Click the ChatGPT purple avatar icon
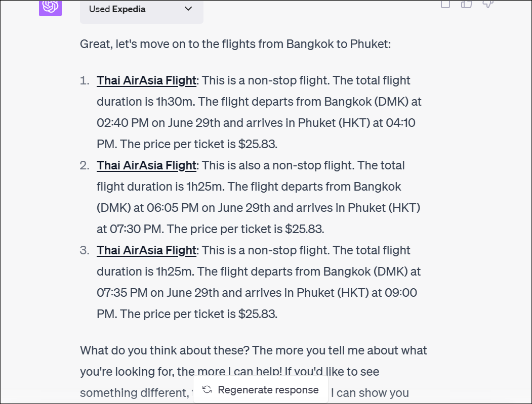The height and width of the screenshot is (404, 532). click(x=50, y=7)
